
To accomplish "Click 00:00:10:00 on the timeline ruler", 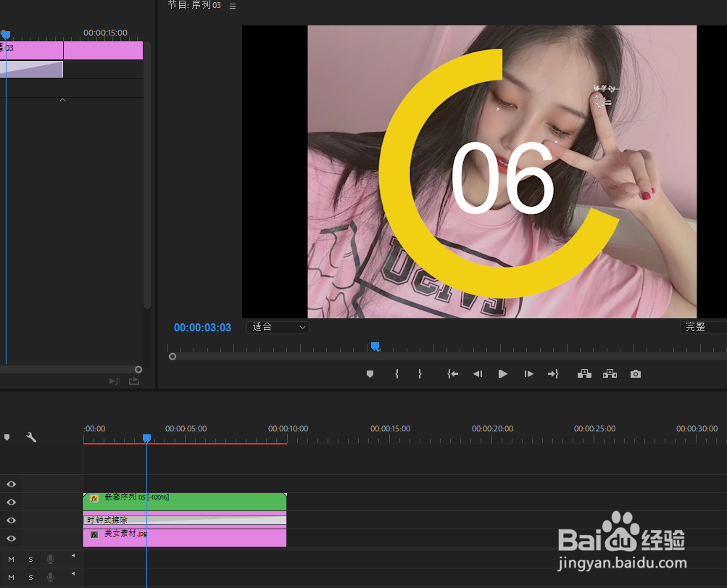I will (x=288, y=428).
